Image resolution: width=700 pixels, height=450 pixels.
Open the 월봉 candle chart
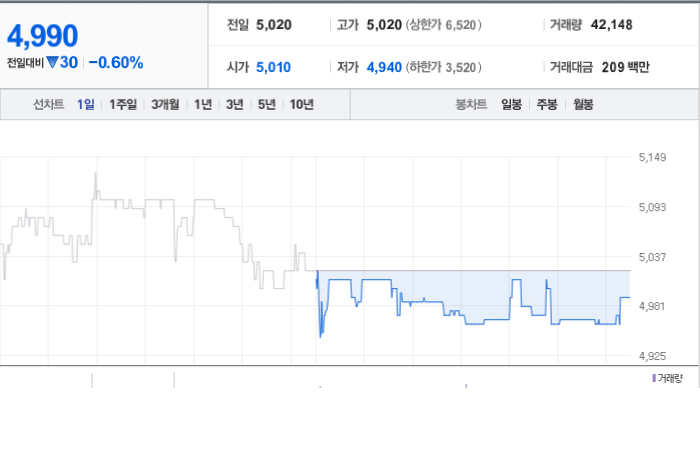coord(583,104)
